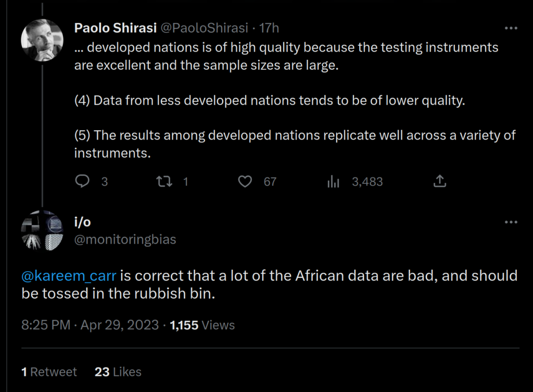Open more options menu on i/o's tweet
The width and height of the screenshot is (533, 392).
(x=511, y=222)
